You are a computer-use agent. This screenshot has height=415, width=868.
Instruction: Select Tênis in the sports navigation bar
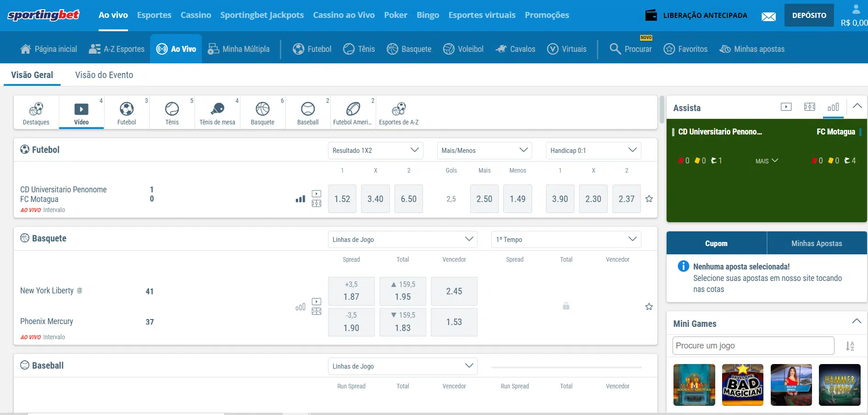click(x=359, y=49)
